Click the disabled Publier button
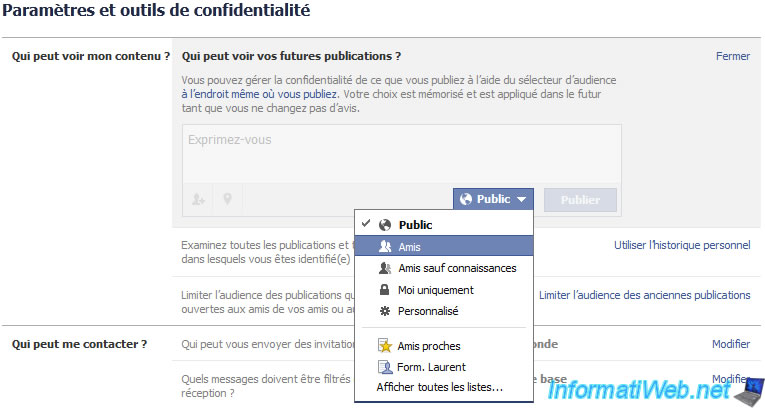The width and height of the screenshot is (765, 408). click(580, 200)
